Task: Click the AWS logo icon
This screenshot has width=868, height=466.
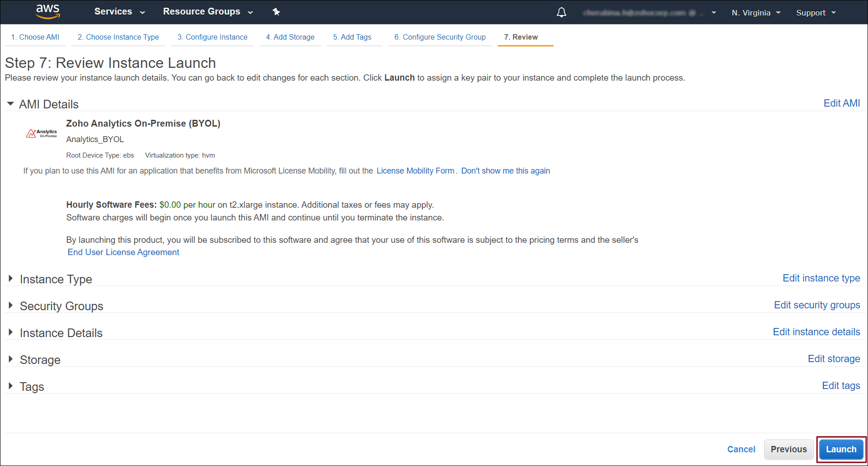Action: [x=48, y=12]
